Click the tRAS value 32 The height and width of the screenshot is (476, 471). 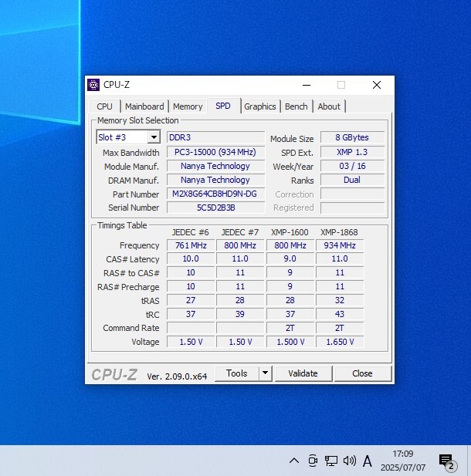point(340,300)
